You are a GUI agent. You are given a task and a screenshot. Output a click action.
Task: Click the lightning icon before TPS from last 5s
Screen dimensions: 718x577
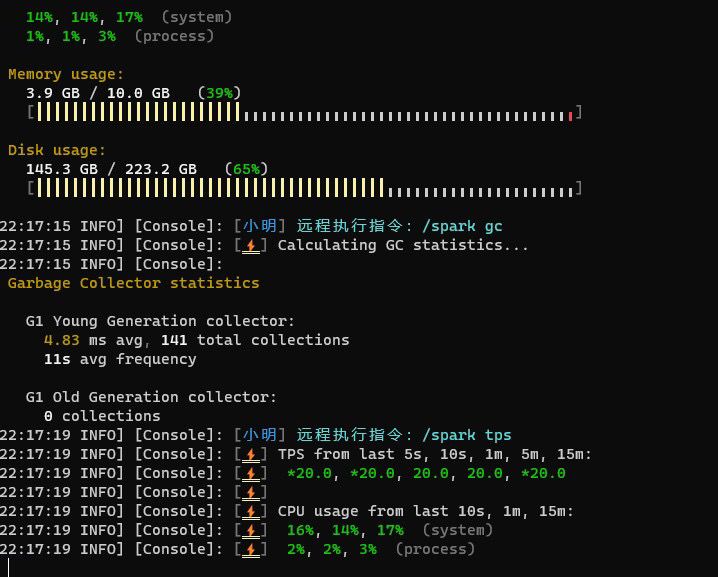click(x=251, y=454)
